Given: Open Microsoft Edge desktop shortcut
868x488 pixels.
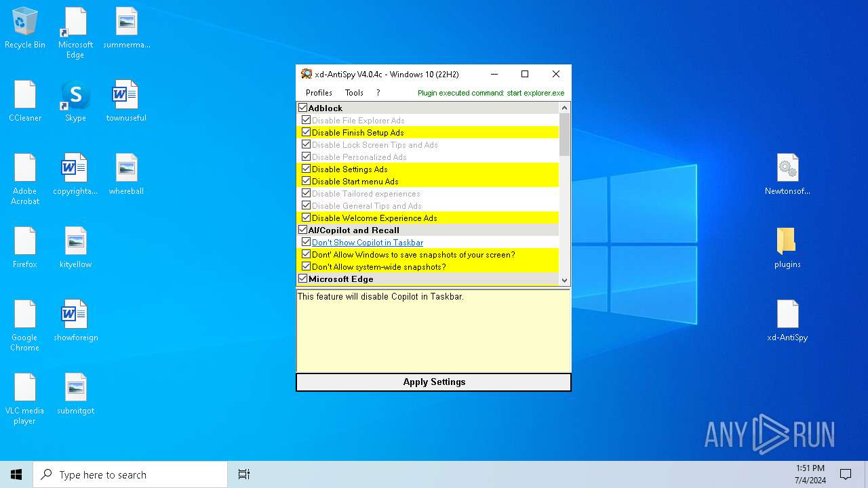Looking at the screenshot, I should [x=75, y=33].
